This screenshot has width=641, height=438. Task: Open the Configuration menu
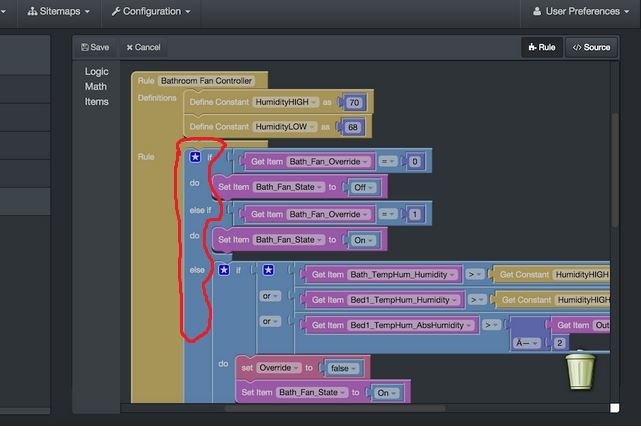point(151,11)
